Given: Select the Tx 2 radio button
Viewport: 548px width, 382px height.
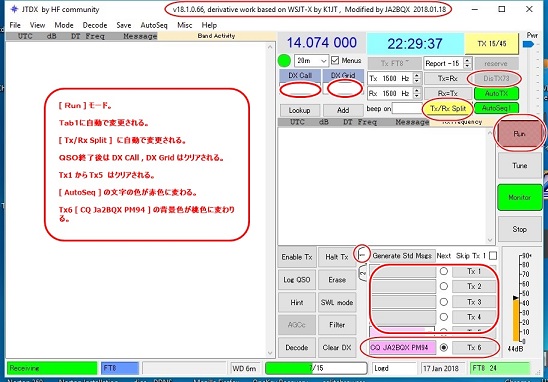Looking at the screenshot, I should tap(444, 286).
